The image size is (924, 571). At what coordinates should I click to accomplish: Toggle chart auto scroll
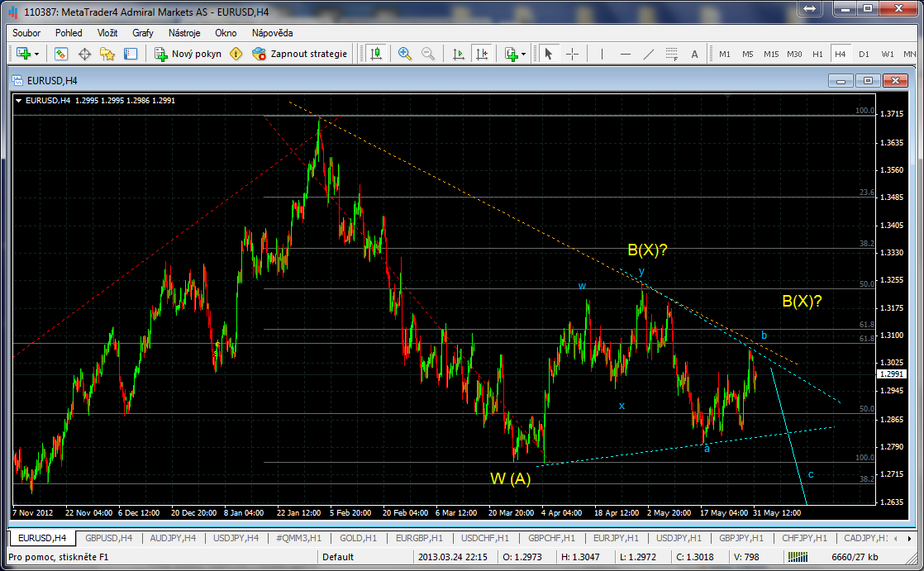tap(458, 54)
